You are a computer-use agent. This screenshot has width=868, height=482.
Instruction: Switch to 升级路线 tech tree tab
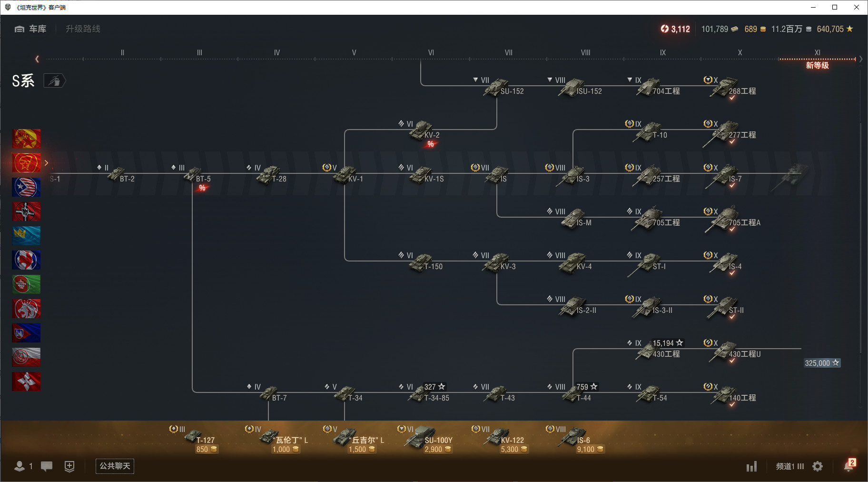click(83, 29)
